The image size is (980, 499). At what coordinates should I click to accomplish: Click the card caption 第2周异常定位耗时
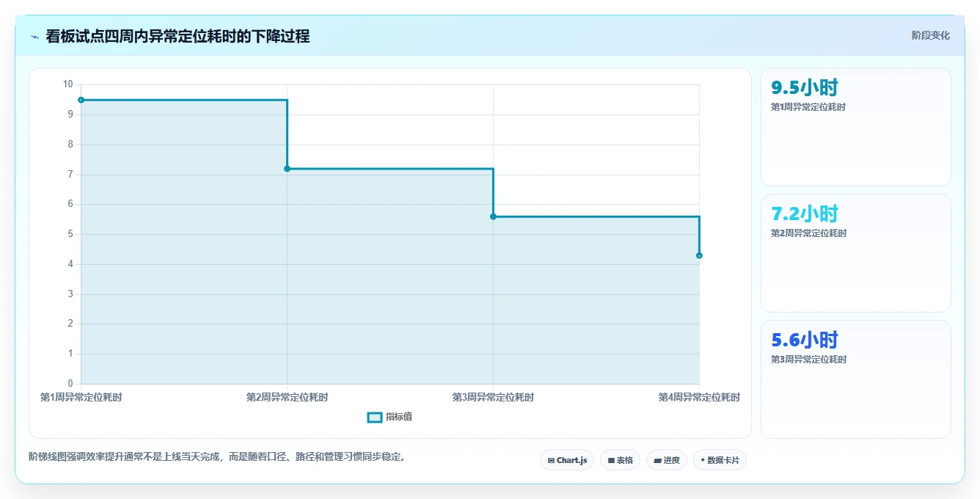pos(808,233)
